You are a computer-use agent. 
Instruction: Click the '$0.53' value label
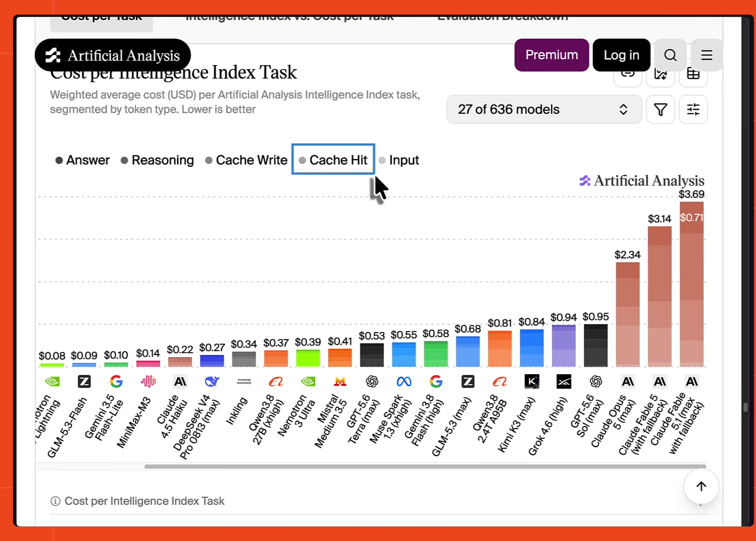(372, 336)
